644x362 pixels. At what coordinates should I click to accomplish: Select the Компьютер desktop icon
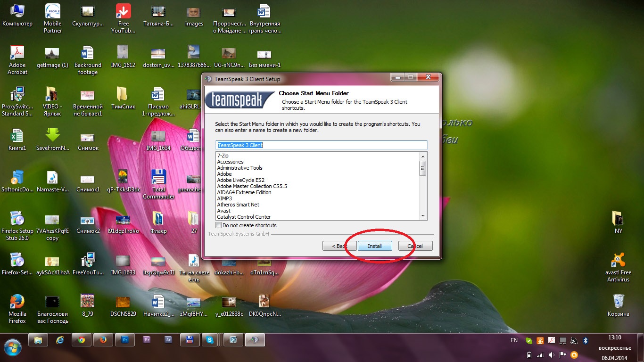(17, 15)
